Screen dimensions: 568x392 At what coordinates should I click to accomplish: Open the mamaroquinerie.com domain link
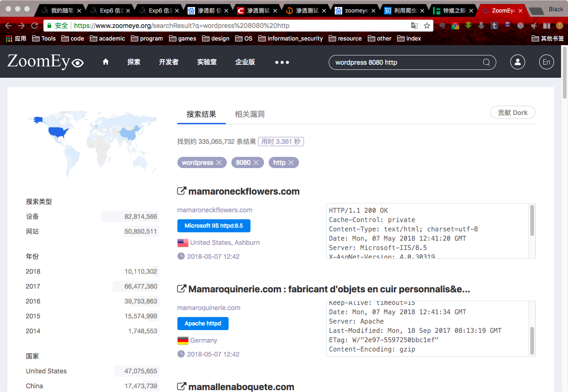point(209,308)
